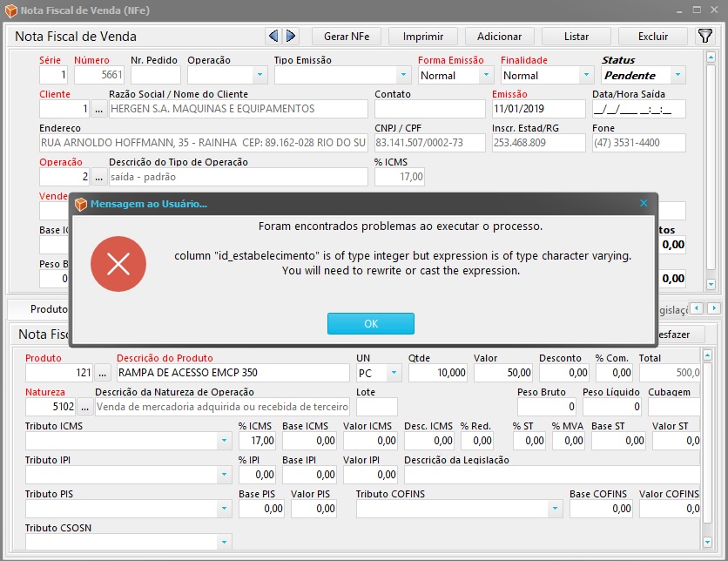Open the UN unit dropdown
728x561 pixels.
394,373
